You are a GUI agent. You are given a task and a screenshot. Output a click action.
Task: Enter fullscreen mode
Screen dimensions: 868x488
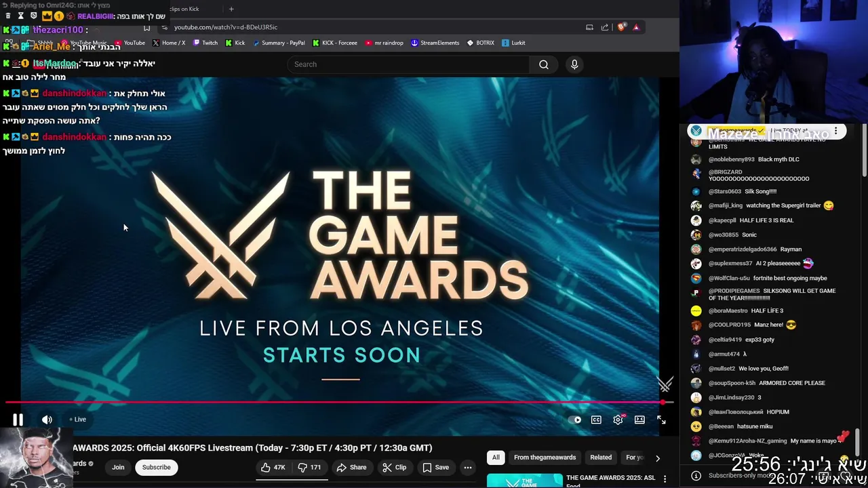[x=661, y=420]
